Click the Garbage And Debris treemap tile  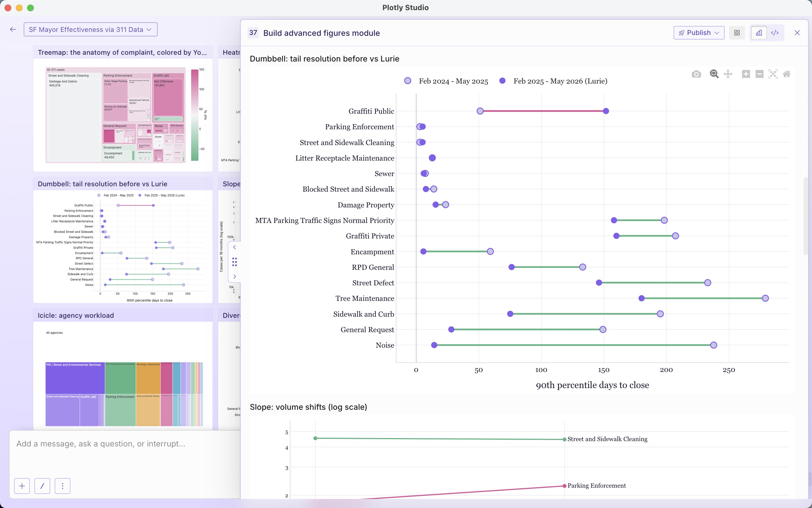[74, 119]
